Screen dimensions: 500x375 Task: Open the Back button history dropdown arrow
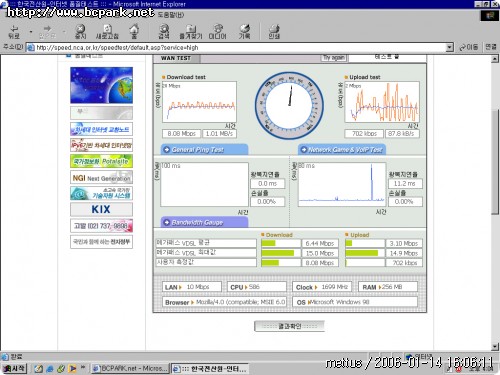pos(31,32)
